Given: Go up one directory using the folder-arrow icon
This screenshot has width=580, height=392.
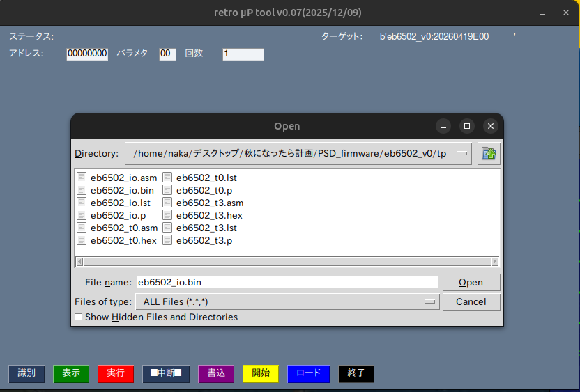Looking at the screenshot, I should 489,153.
